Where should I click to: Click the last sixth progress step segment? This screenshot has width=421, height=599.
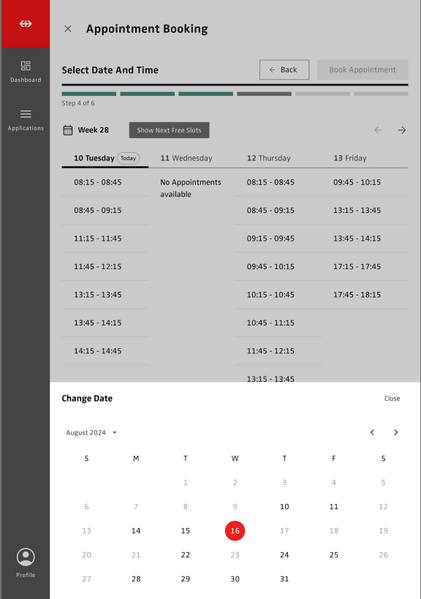(381, 94)
